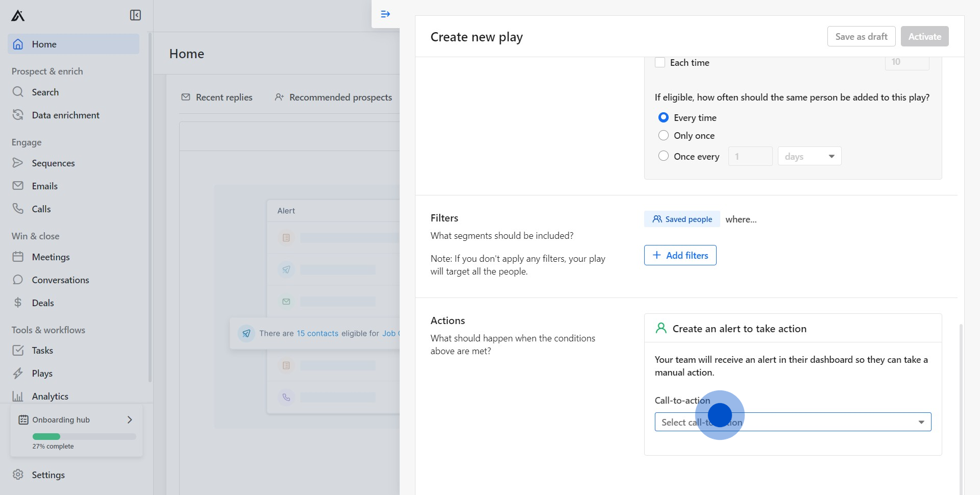Open the Search menu item

tap(73, 92)
